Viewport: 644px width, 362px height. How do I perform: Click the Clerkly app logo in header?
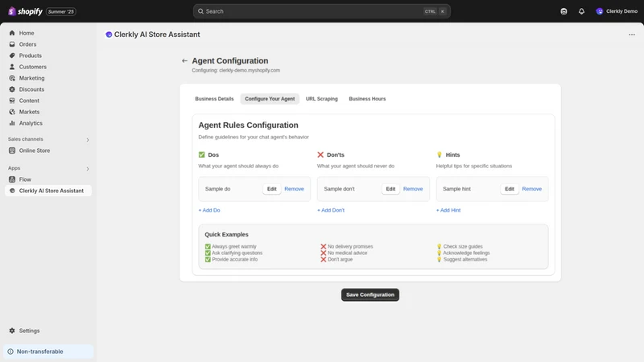[x=109, y=35]
